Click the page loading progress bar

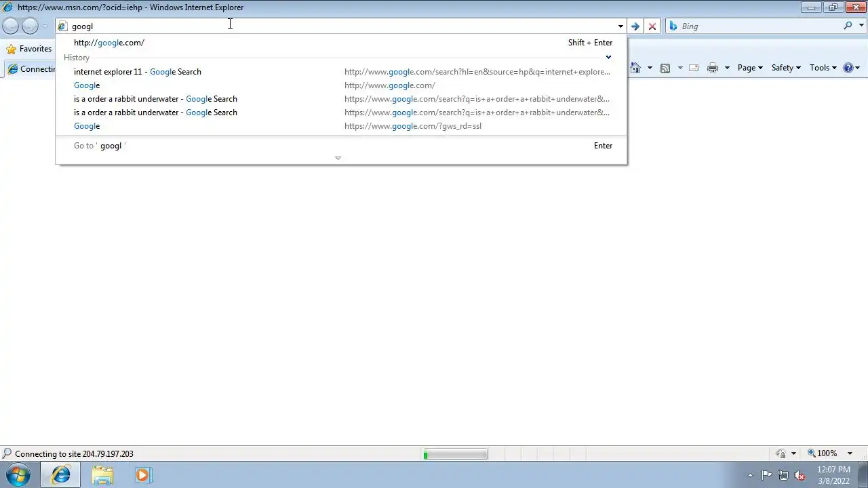click(x=455, y=454)
